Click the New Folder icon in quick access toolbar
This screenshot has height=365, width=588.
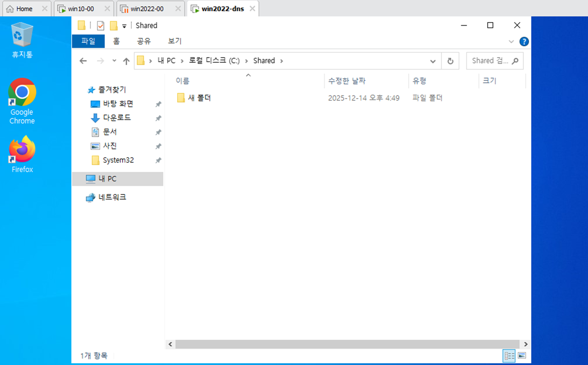pyautogui.click(x=114, y=25)
